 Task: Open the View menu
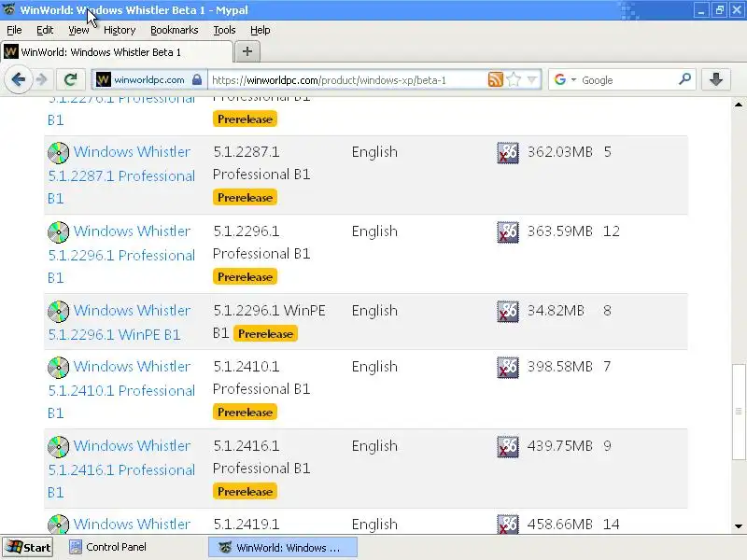click(78, 30)
